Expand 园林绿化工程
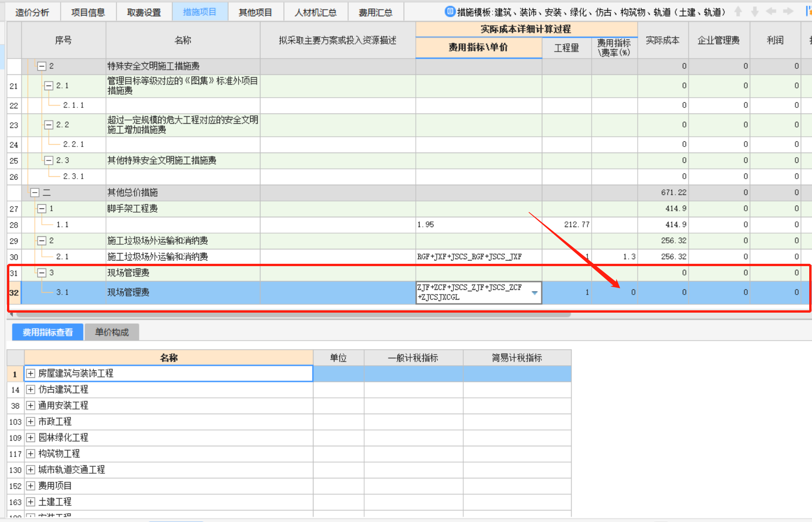Viewport: 812px width, 522px height. click(31, 438)
